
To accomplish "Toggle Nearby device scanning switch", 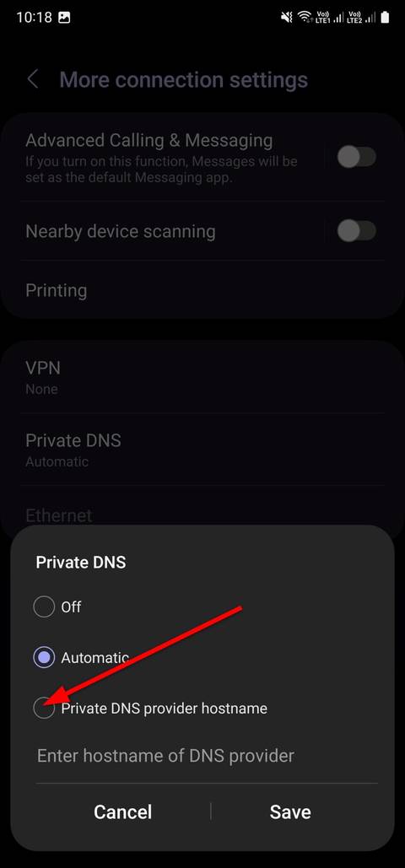I will click(357, 231).
